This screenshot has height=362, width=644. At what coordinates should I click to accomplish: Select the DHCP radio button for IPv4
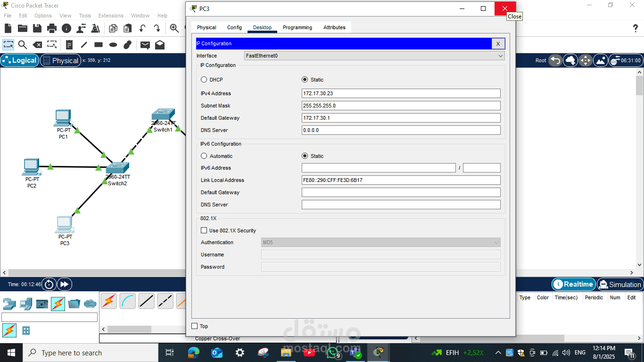pyautogui.click(x=204, y=80)
